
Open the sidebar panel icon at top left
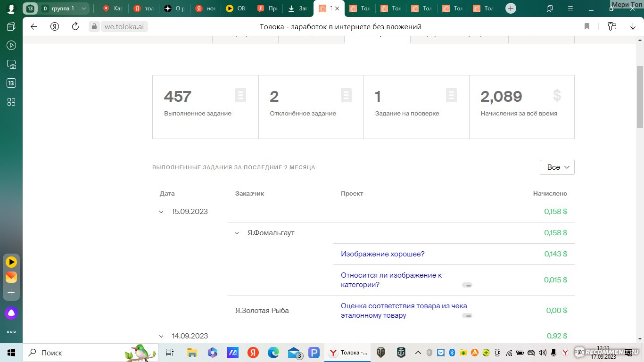[11, 26]
